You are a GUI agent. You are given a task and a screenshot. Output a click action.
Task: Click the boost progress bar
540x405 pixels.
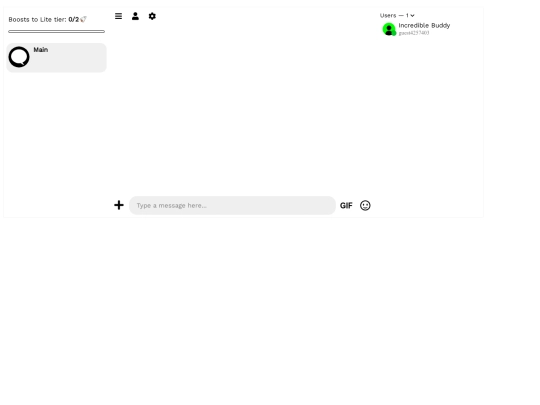coord(56,31)
